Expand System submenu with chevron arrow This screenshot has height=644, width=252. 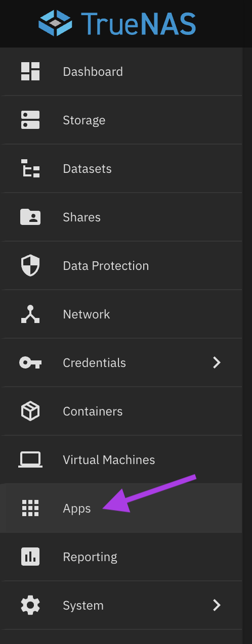(217, 605)
